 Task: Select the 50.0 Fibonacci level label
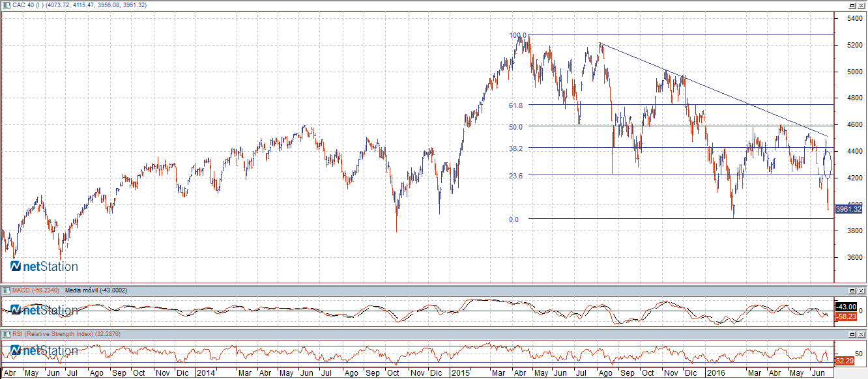click(517, 127)
